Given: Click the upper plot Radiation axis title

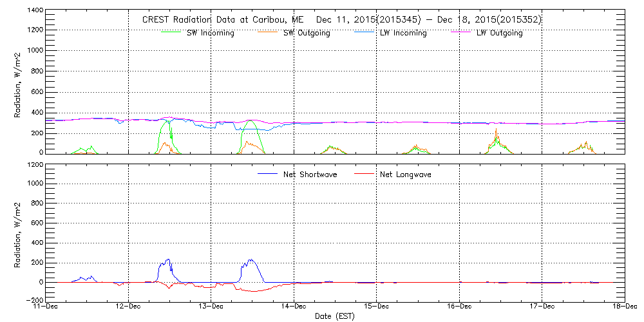Looking at the screenshot, I should (18, 82).
